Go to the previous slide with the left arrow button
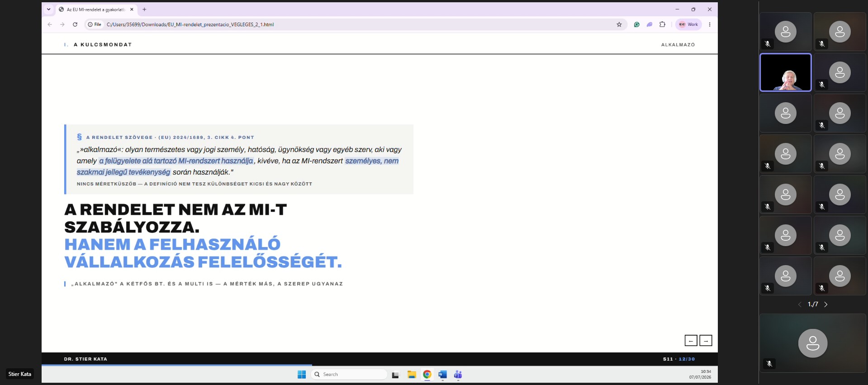 click(691, 340)
